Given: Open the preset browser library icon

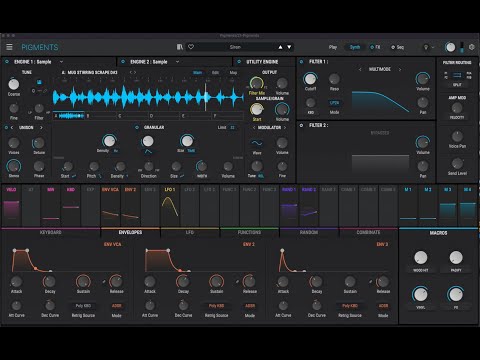Looking at the screenshot, I should click(x=180, y=47).
